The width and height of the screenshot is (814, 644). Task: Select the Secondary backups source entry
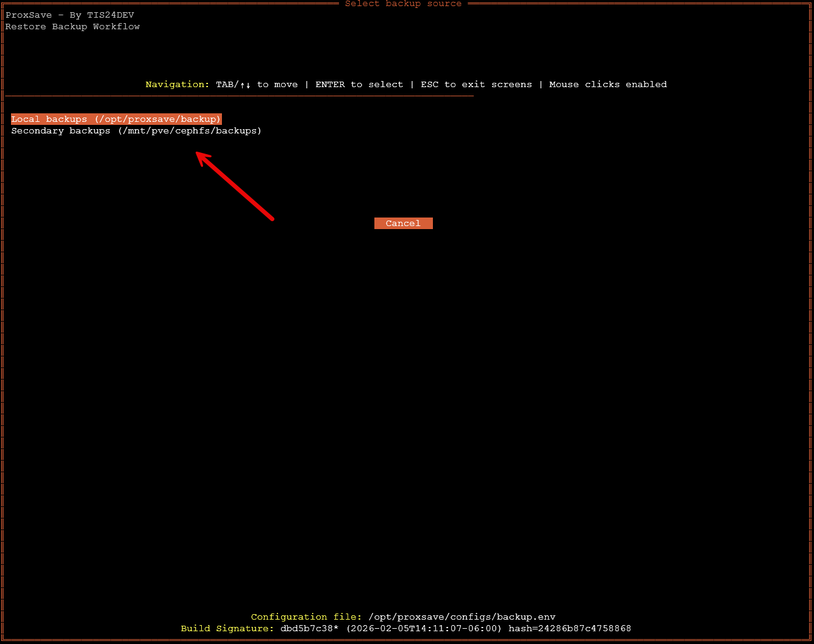click(136, 130)
